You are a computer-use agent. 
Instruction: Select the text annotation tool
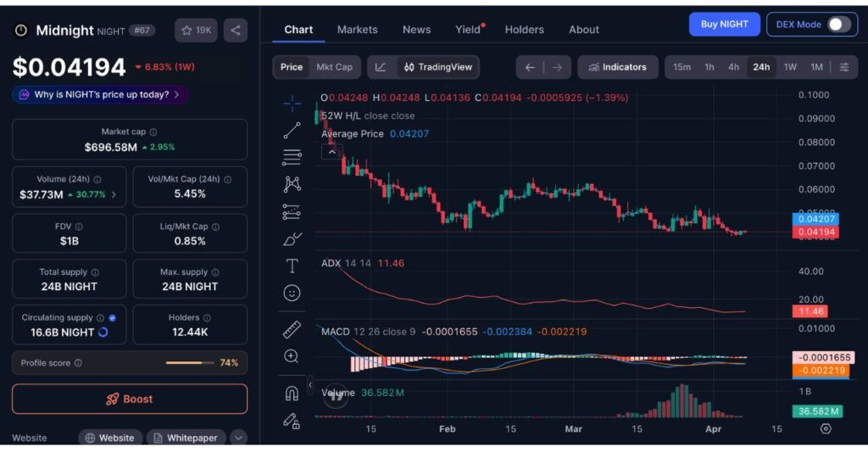[x=292, y=266]
